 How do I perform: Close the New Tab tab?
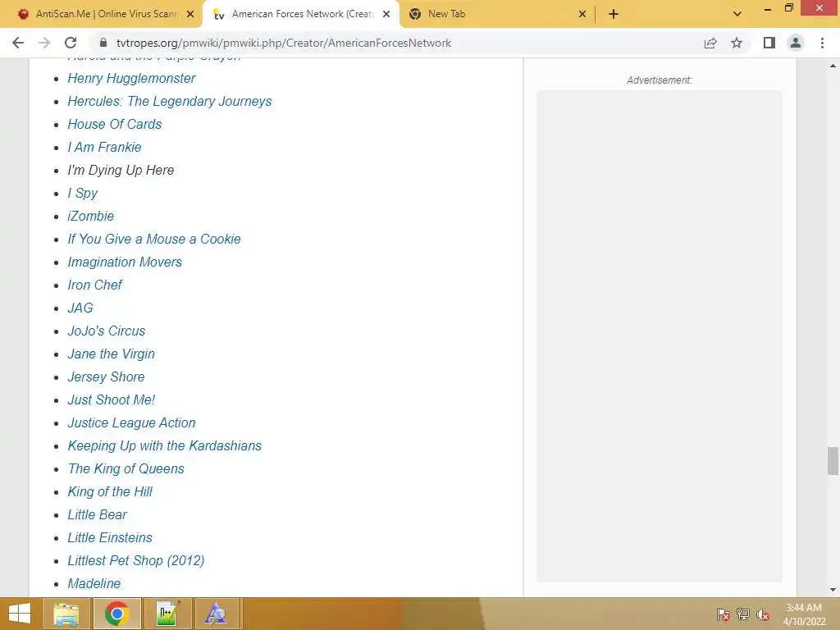(582, 14)
